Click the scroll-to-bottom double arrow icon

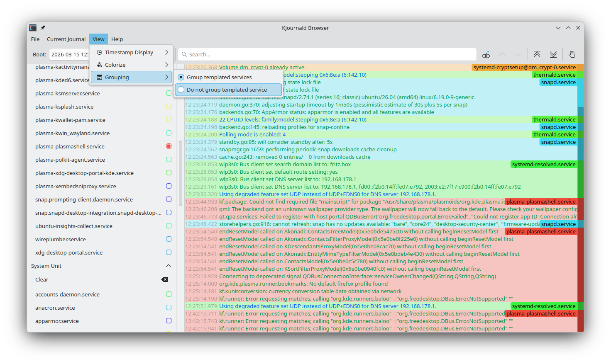coord(553,54)
